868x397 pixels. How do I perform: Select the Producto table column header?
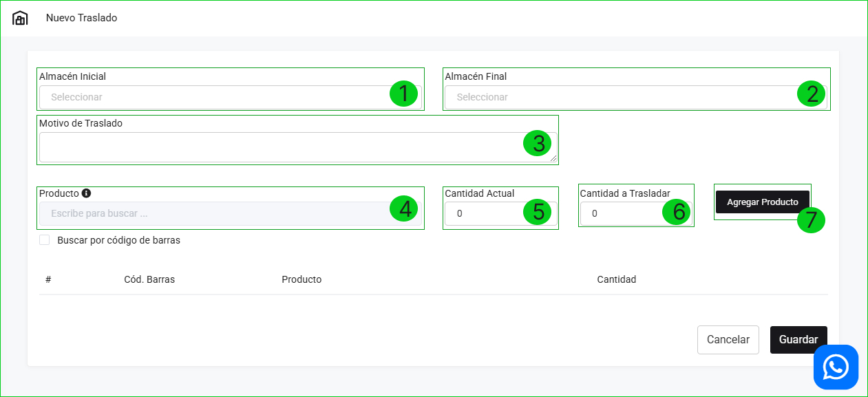pyautogui.click(x=301, y=279)
